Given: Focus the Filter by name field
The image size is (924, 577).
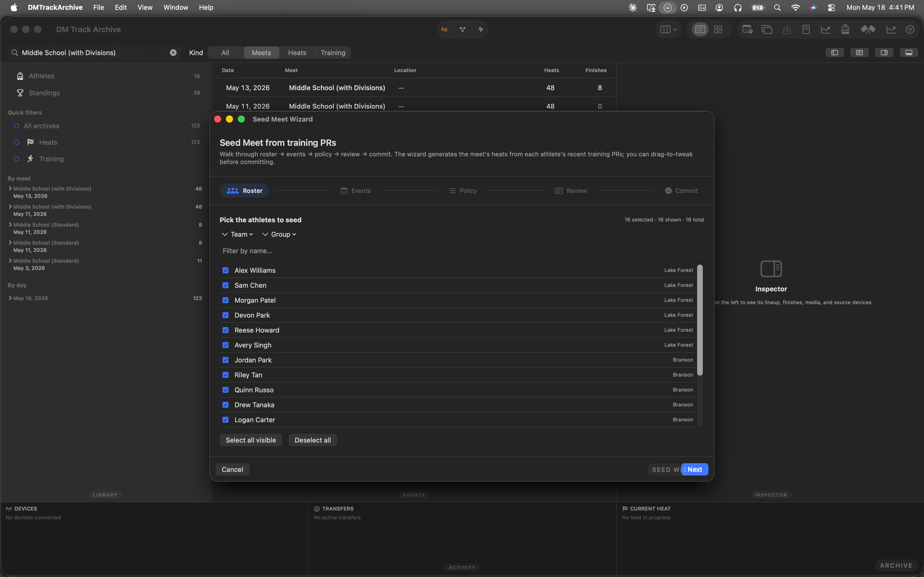Looking at the screenshot, I should coord(462,251).
